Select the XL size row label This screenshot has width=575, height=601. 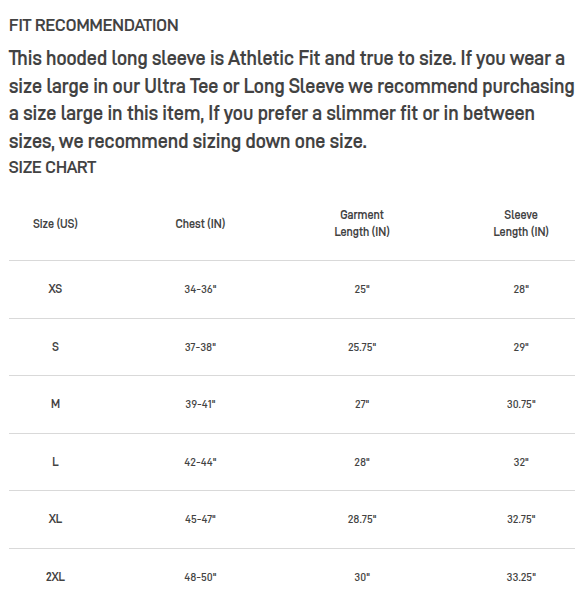[55, 519]
